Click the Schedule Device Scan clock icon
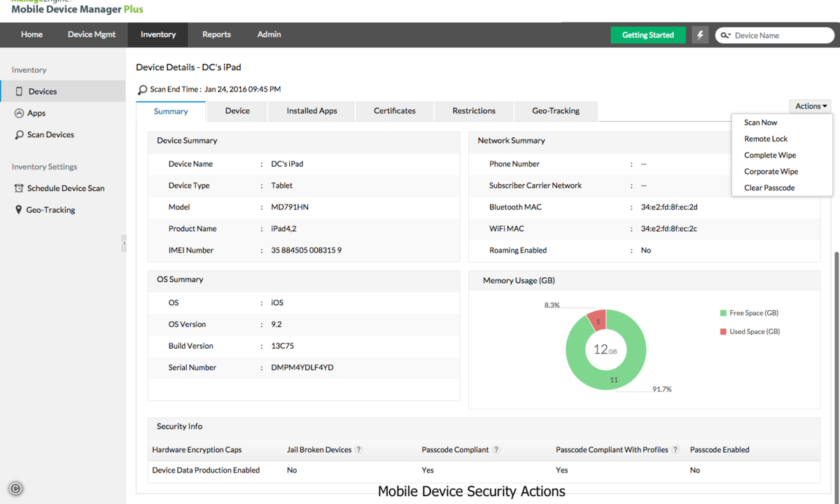Image resolution: width=840 pixels, height=504 pixels. [x=19, y=188]
